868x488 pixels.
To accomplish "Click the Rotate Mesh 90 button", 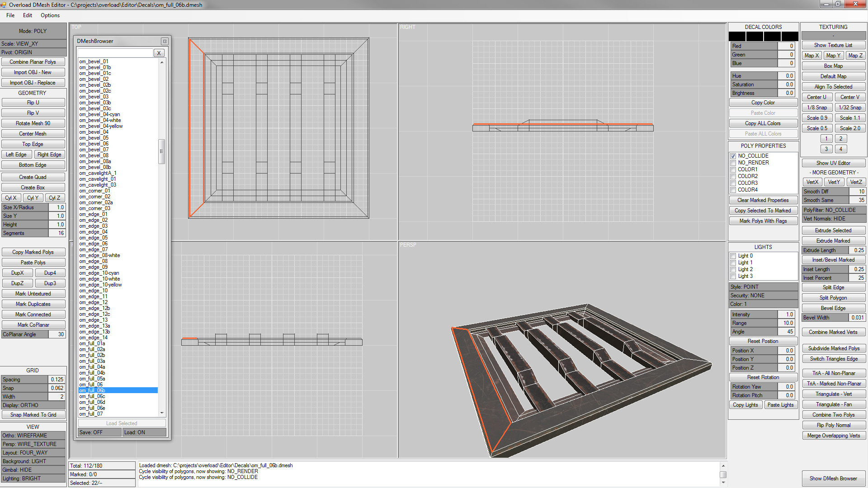I will [x=33, y=123].
